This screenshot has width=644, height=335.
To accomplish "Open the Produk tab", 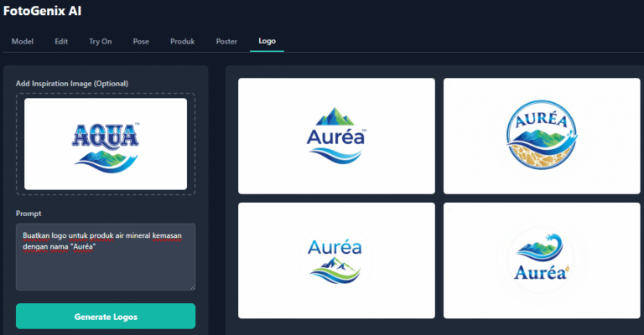I will coord(182,41).
